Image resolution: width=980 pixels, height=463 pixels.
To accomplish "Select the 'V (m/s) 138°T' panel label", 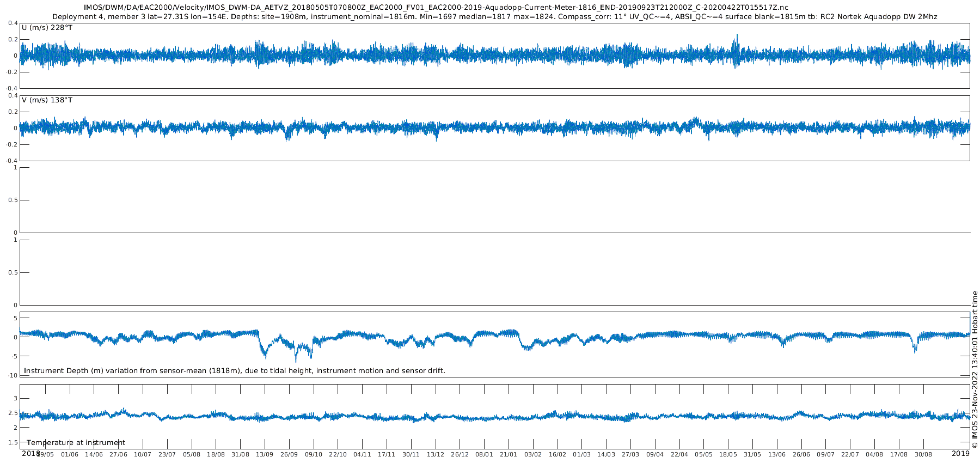I will pos(47,100).
